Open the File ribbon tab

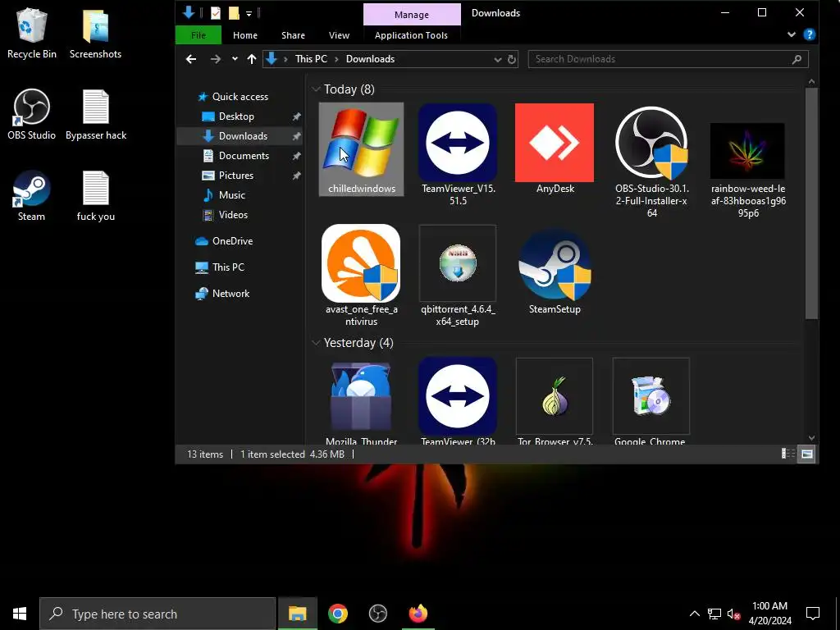199,35
